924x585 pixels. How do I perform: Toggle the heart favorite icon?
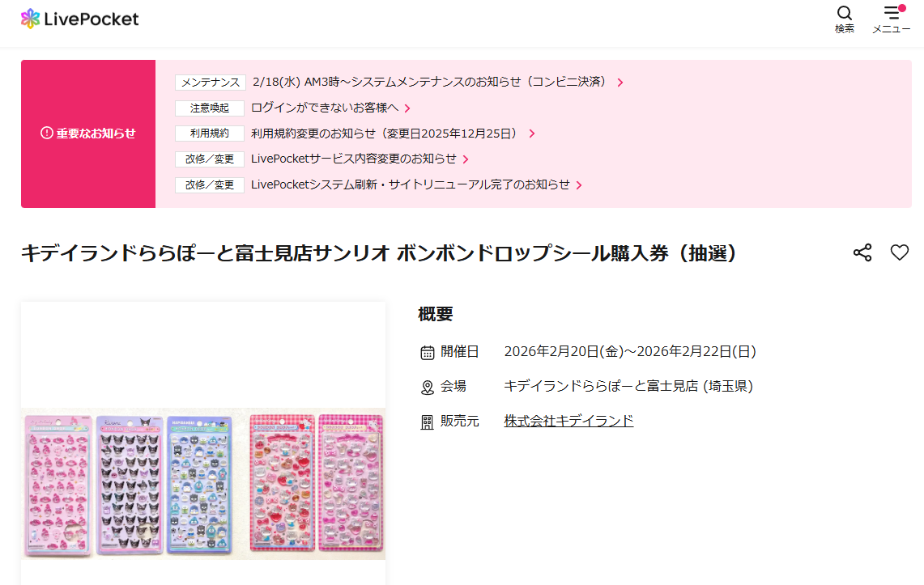[x=899, y=252]
